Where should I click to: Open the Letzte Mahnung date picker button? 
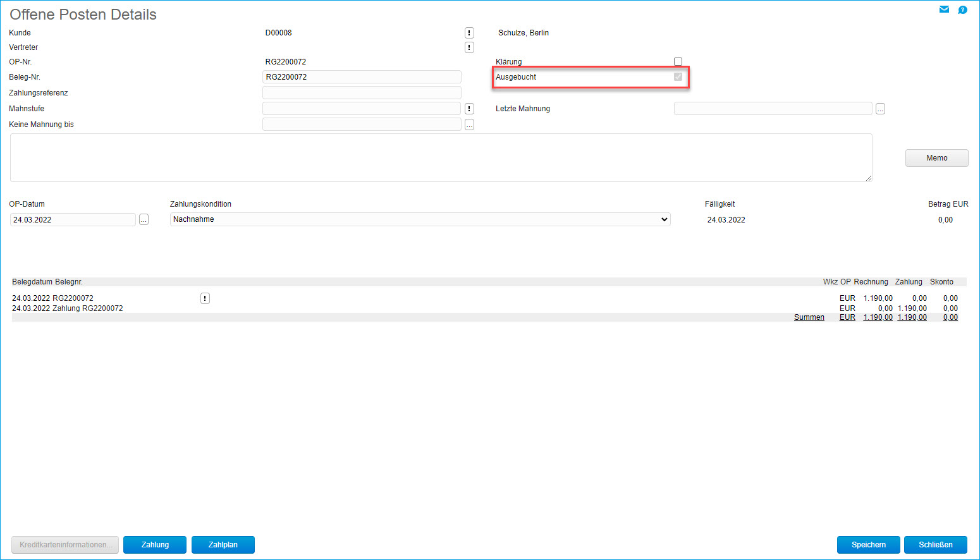click(880, 109)
